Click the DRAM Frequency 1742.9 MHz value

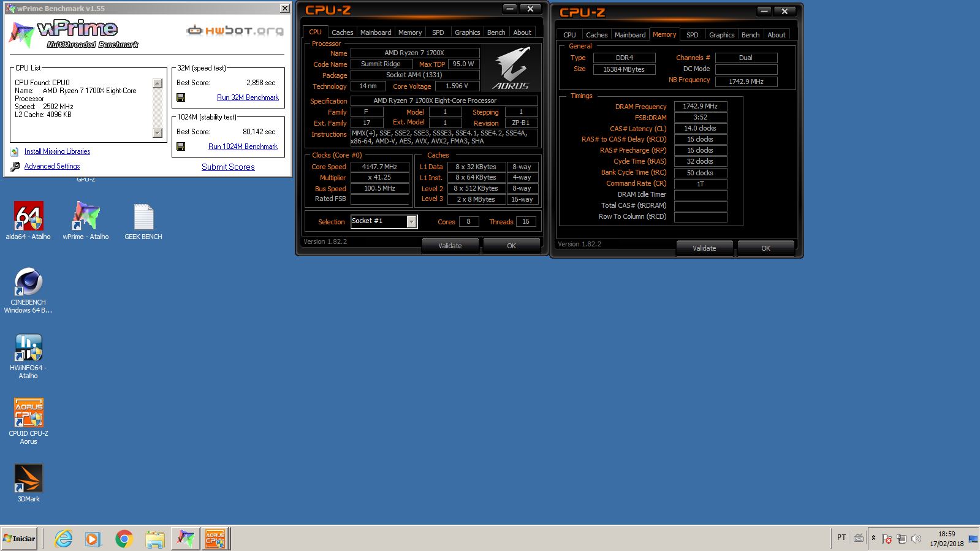[x=701, y=106]
